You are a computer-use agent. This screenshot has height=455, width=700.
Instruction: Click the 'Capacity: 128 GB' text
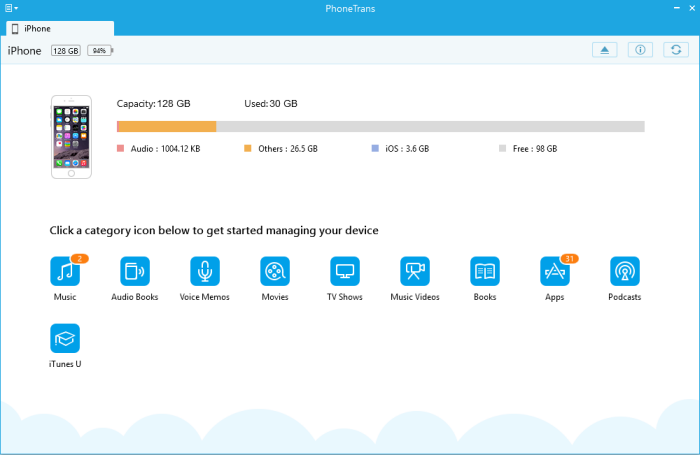[154, 104]
